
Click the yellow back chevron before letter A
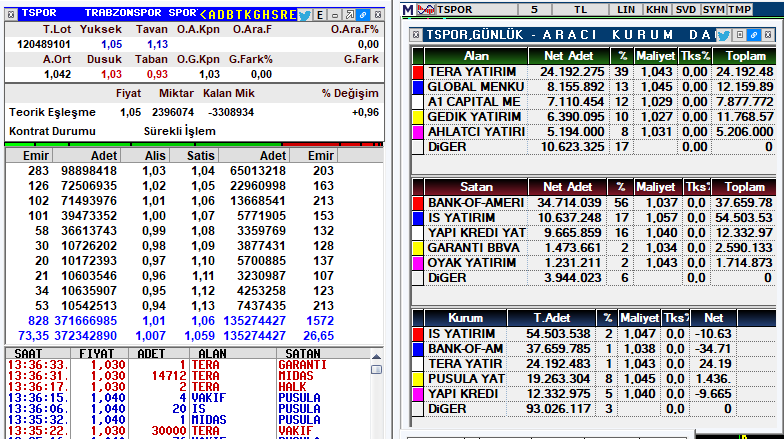pyautogui.click(x=203, y=15)
